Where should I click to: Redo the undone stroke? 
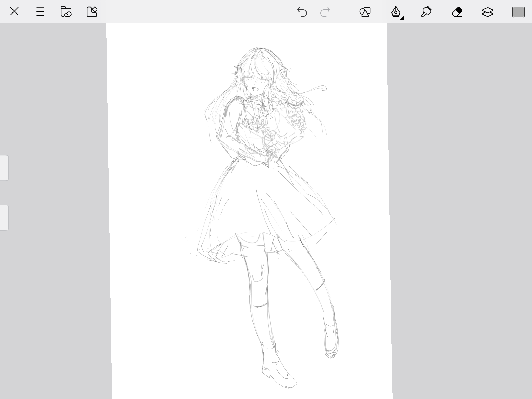click(x=325, y=12)
